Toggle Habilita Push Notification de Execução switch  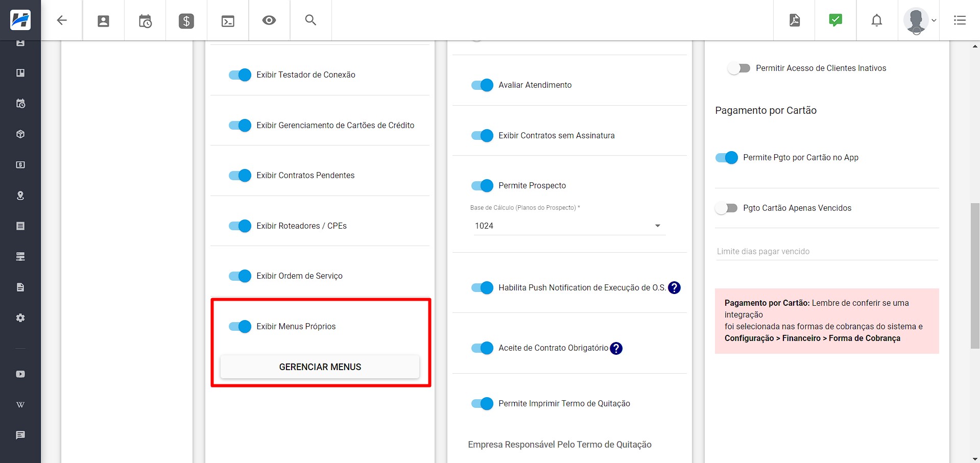[x=482, y=288]
